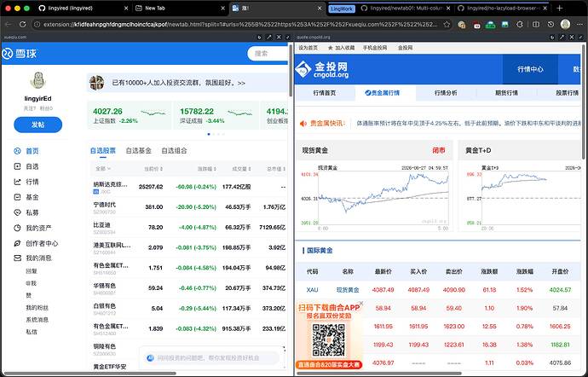588x377 pixels.
Task: Open the browser history clock icon
Action: click(551, 25)
